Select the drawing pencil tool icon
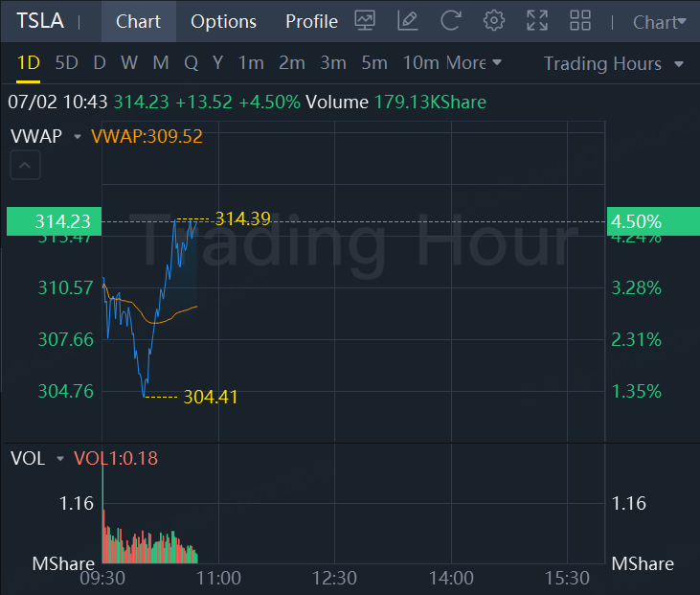The height and width of the screenshot is (595, 700). [408, 21]
